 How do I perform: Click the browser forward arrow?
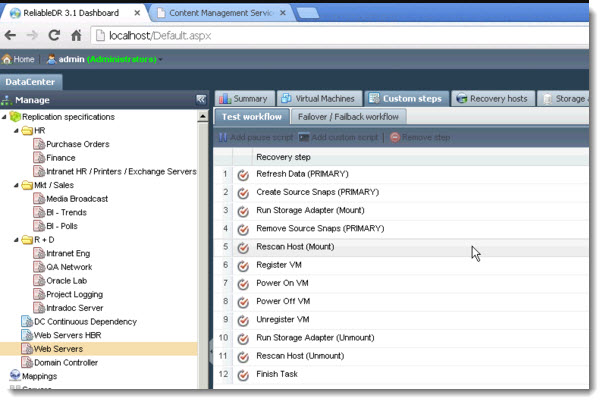click(x=32, y=35)
